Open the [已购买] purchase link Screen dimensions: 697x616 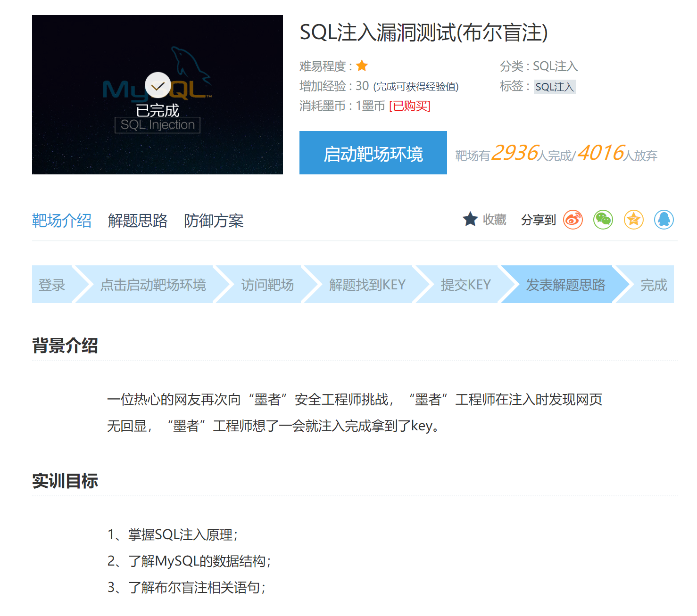pyautogui.click(x=409, y=107)
